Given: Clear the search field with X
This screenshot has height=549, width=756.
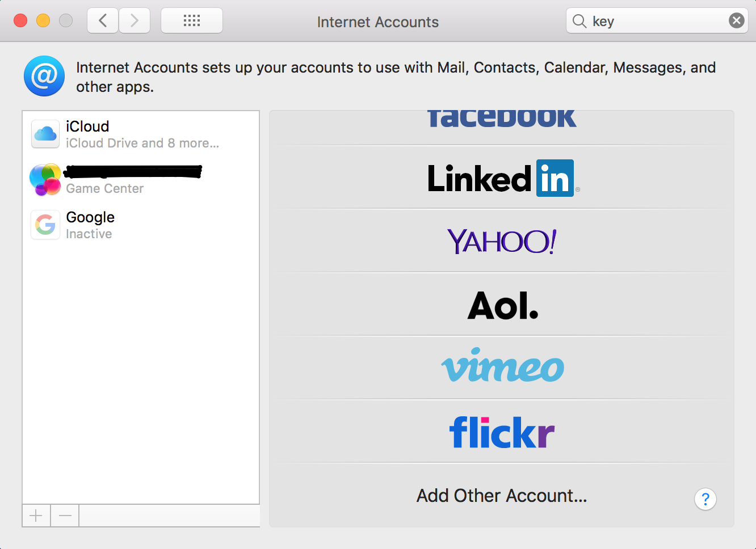Looking at the screenshot, I should pyautogui.click(x=736, y=21).
